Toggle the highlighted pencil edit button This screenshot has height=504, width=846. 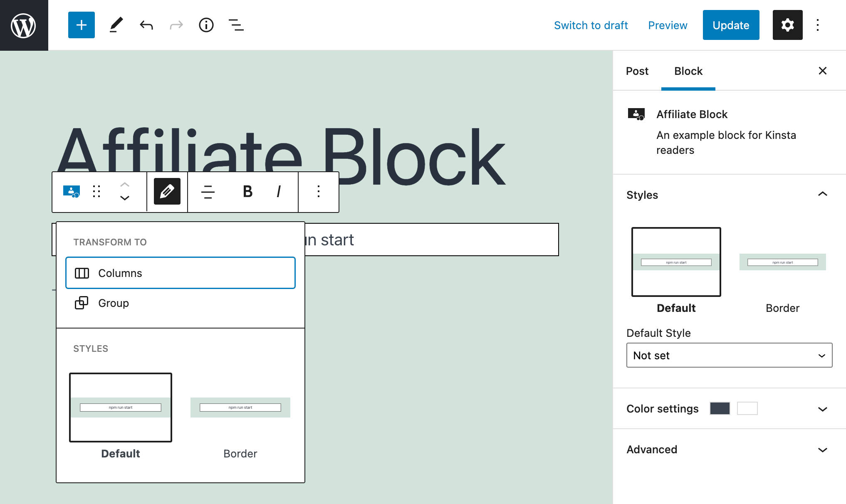[x=167, y=192]
